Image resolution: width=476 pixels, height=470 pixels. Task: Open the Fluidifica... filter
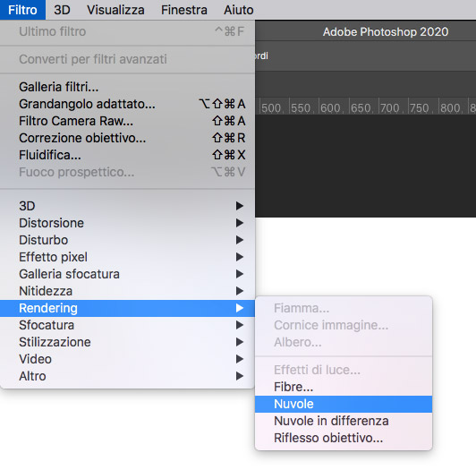(127, 155)
